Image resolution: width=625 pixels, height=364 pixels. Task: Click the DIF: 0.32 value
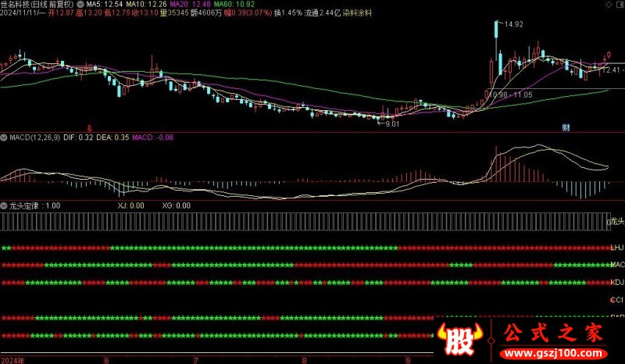[78, 137]
